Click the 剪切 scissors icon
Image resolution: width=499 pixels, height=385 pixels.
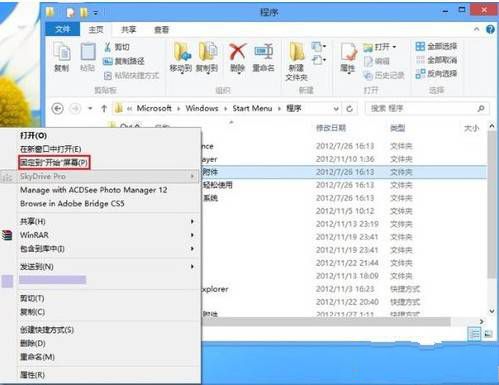click(108, 47)
